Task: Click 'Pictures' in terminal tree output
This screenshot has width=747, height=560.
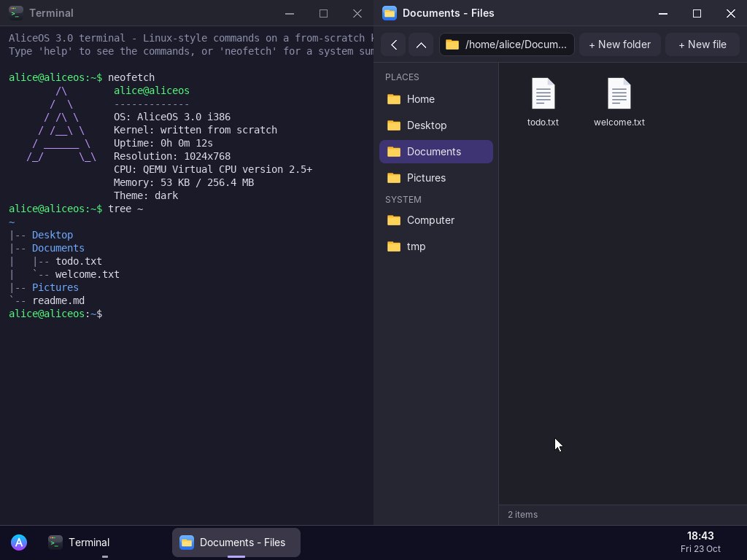Action: pyautogui.click(x=55, y=287)
